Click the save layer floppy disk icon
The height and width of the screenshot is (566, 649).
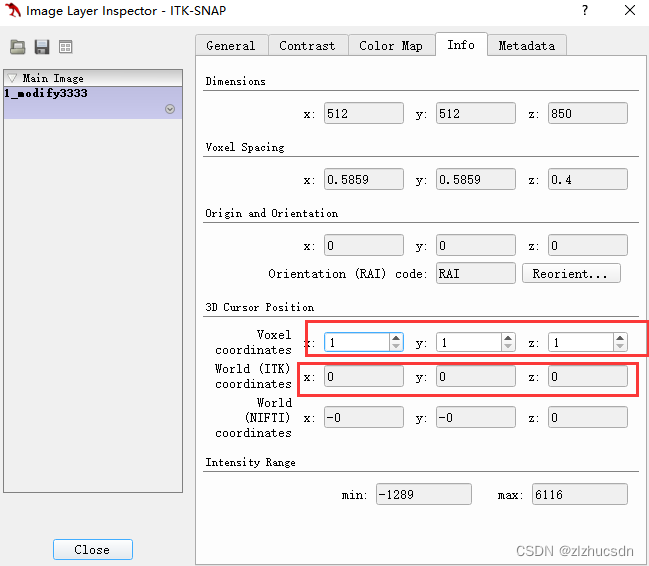[42, 47]
